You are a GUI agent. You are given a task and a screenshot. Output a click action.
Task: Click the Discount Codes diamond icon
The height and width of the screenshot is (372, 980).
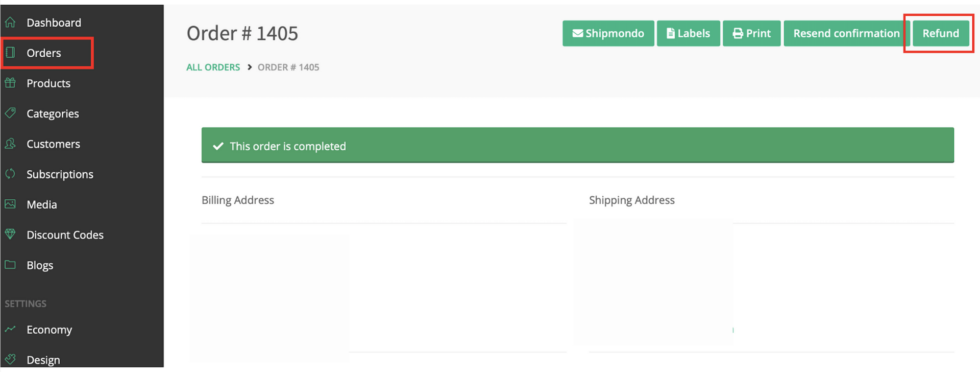tap(10, 235)
